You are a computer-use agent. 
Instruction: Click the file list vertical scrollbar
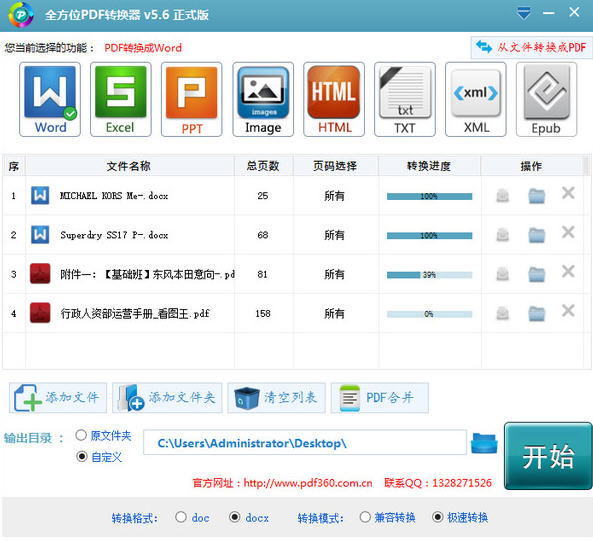click(587, 261)
